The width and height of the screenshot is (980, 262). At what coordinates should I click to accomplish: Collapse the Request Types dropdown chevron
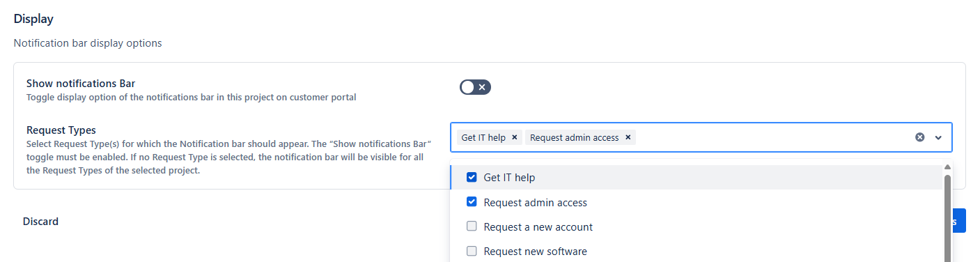(x=938, y=137)
